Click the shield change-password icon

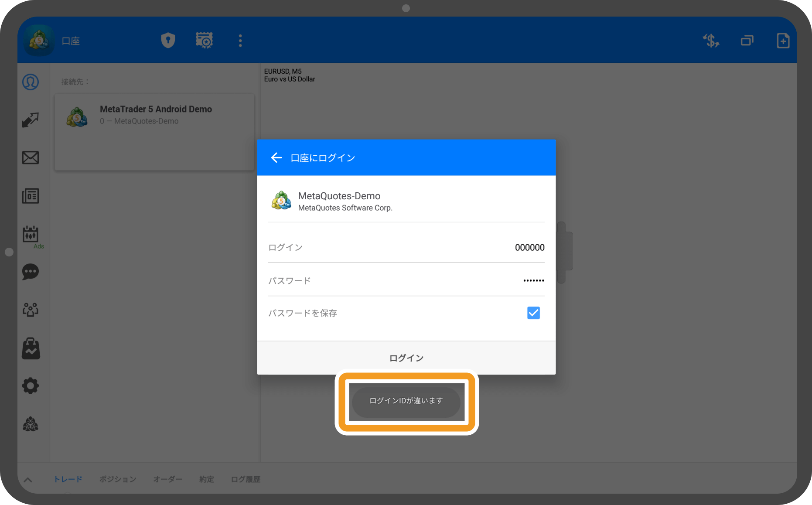point(168,41)
